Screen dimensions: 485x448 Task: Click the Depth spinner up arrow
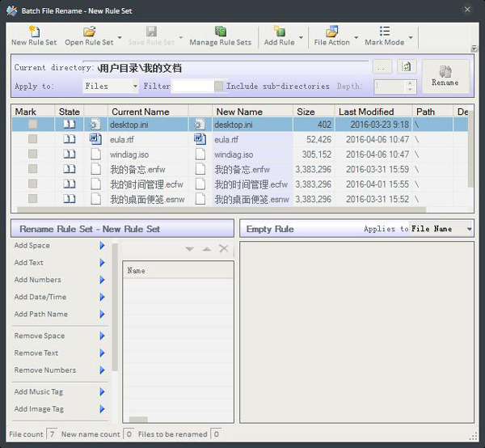point(410,83)
